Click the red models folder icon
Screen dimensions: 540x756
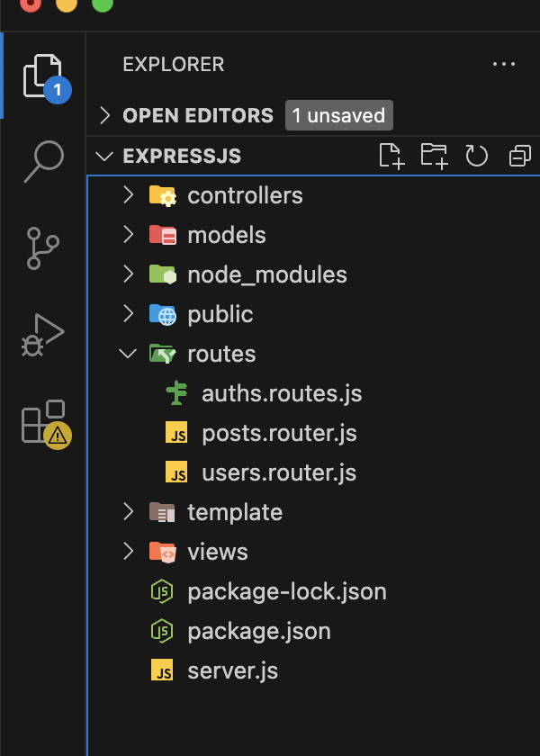coord(163,235)
